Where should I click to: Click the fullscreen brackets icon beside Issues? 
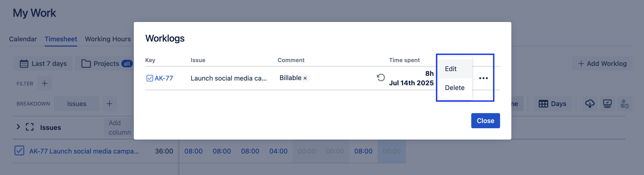[x=29, y=127]
